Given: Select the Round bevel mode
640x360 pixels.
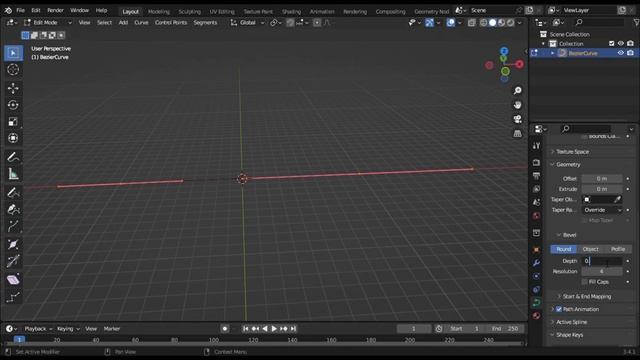Looking at the screenshot, I should [x=564, y=249].
